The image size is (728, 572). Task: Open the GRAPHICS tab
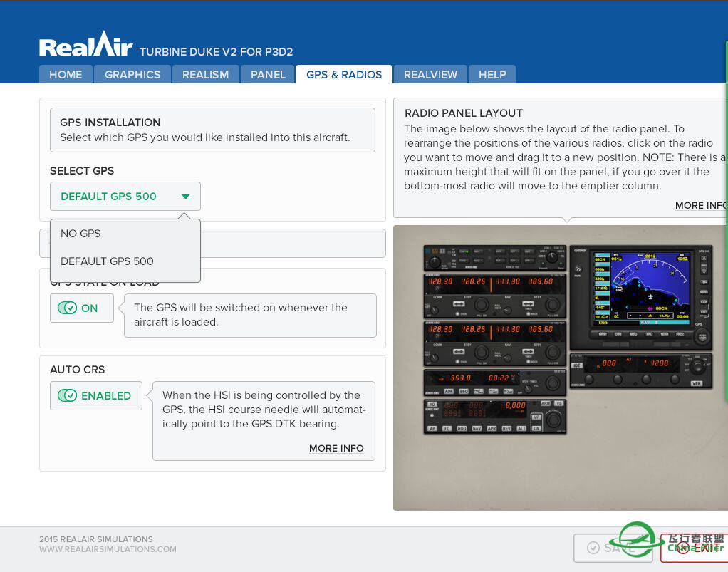(x=132, y=74)
